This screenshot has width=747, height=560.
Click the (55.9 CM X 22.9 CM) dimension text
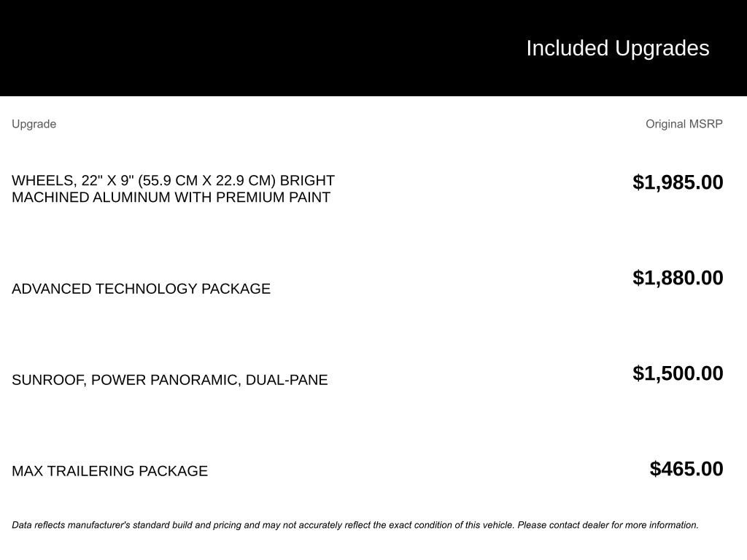(206, 181)
